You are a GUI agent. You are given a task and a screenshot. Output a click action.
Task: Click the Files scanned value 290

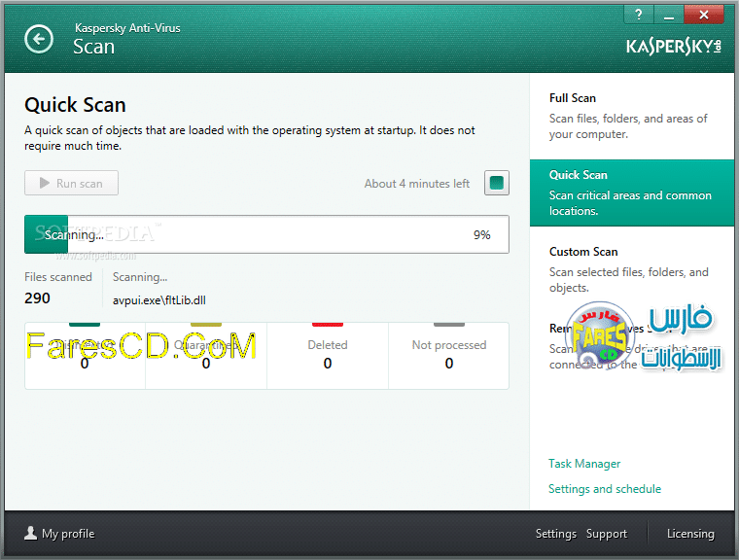pyautogui.click(x=37, y=298)
